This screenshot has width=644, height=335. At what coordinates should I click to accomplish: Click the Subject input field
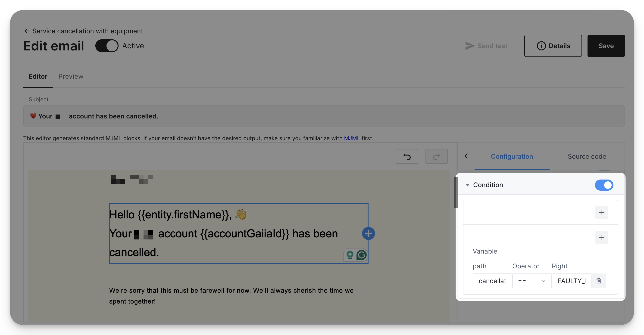pos(324,116)
